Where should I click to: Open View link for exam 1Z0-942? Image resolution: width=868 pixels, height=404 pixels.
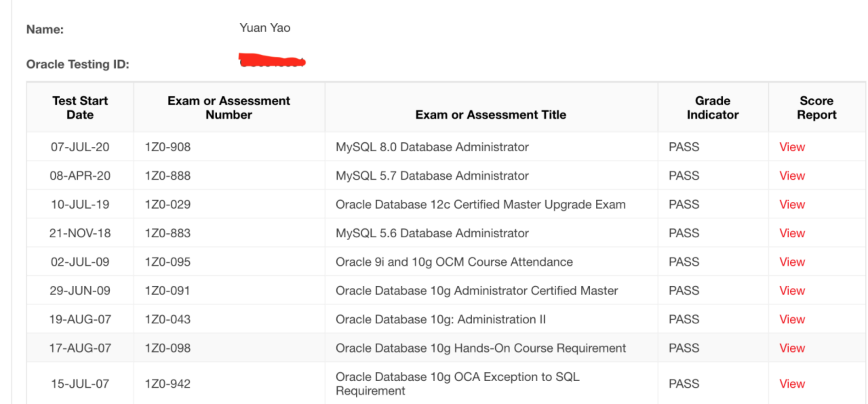point(791,384)
